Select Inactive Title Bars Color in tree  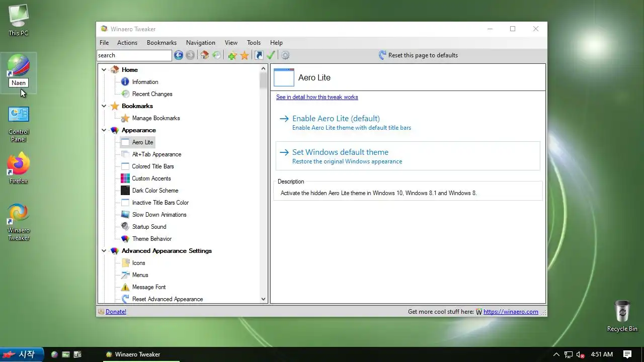point(160,203)
